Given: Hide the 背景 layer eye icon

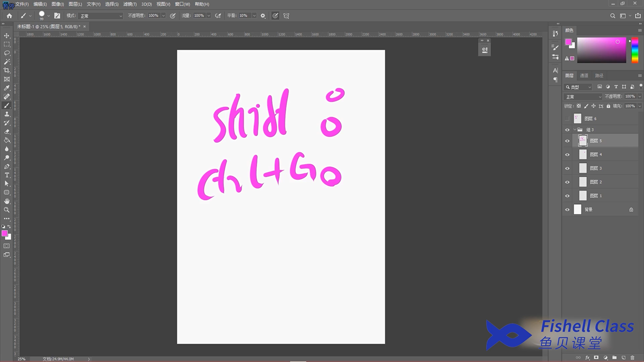Looking at the screenshot, I should (567, 210).
